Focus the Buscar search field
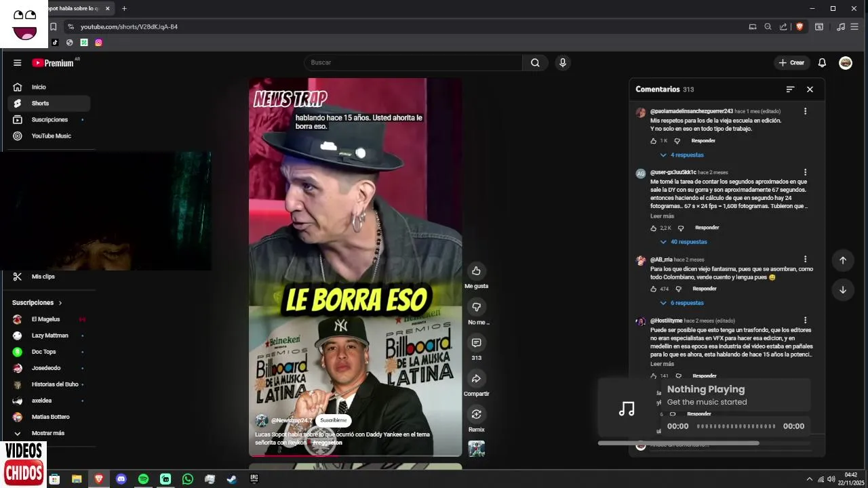Viewport: 868px width, 488px height. (x=413, y=62)
